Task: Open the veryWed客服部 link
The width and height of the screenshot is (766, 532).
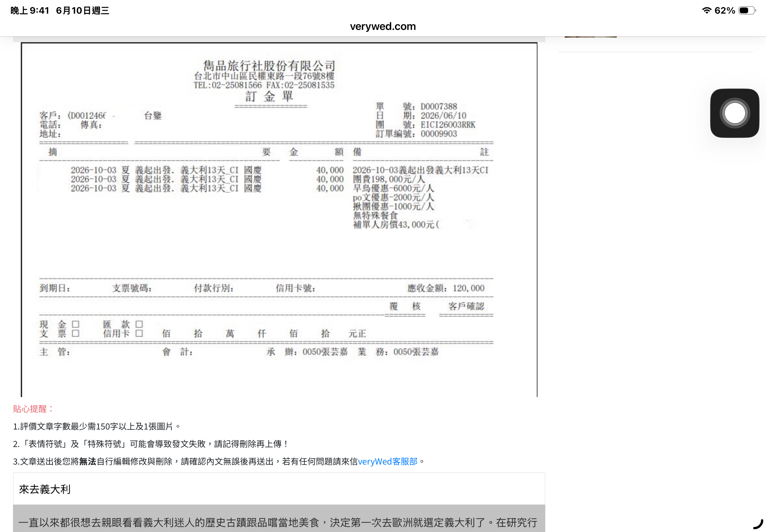Action: 388,461
